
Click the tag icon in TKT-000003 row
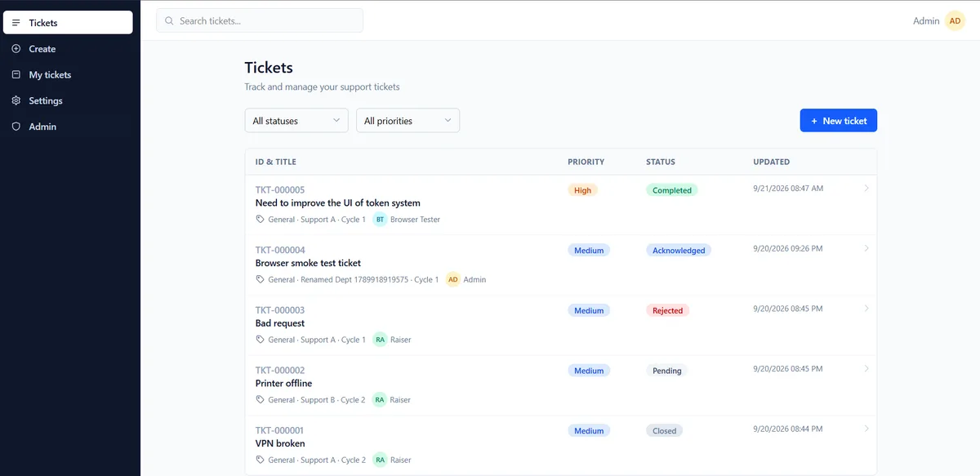point(261,340)
